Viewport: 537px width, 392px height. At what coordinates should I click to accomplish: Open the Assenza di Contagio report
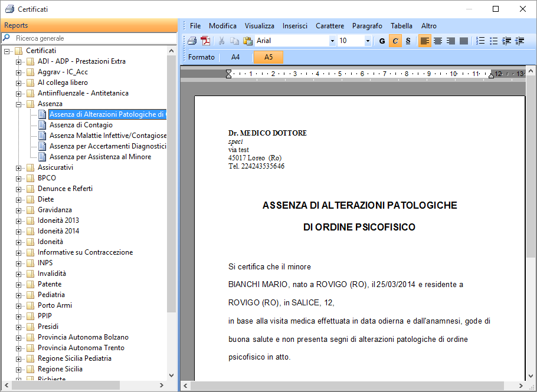pyautogui.click(x=81, y=125)
